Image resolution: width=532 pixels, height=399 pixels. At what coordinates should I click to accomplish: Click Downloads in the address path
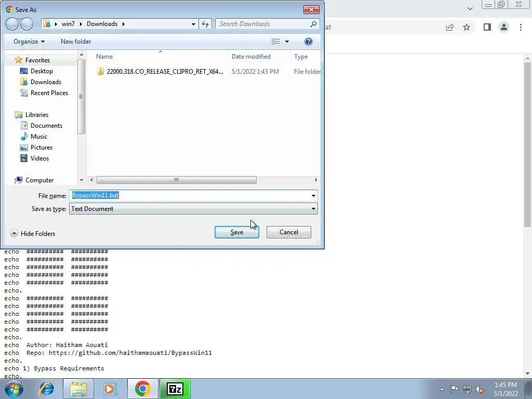(x=102, y=24)
